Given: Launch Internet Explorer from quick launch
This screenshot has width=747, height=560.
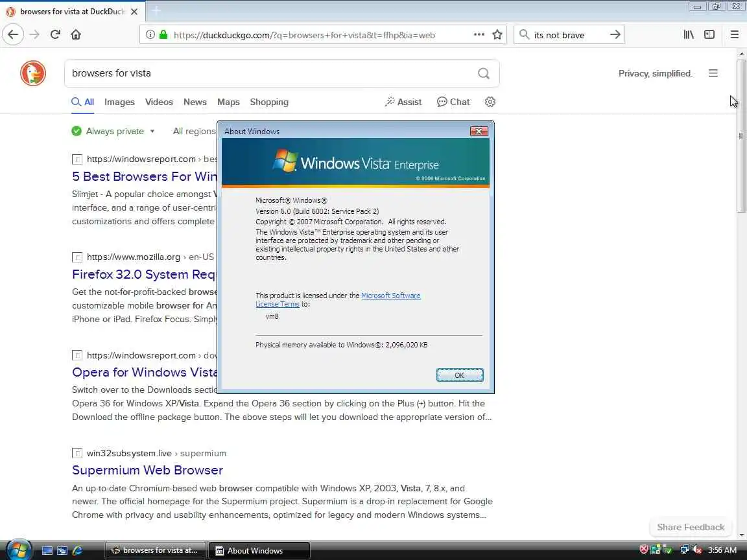Looking at the screenshot, I should click(x=78, y=550).
